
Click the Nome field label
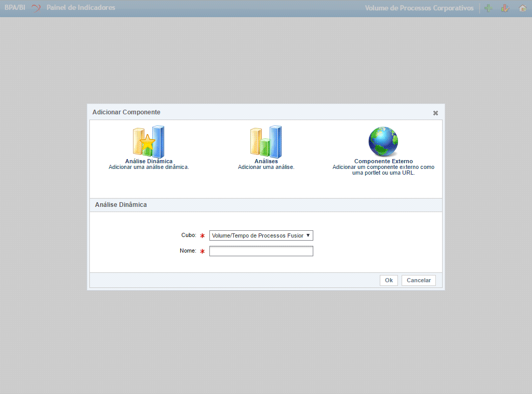[188, 251]
